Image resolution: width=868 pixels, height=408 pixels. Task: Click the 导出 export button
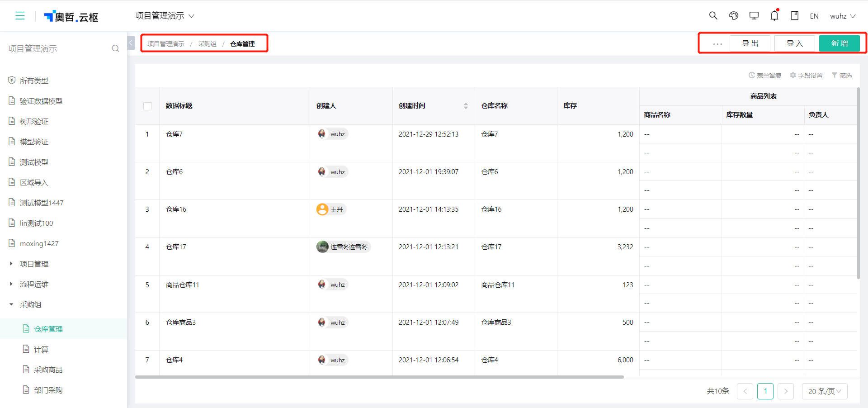click(x=750, y=43)
